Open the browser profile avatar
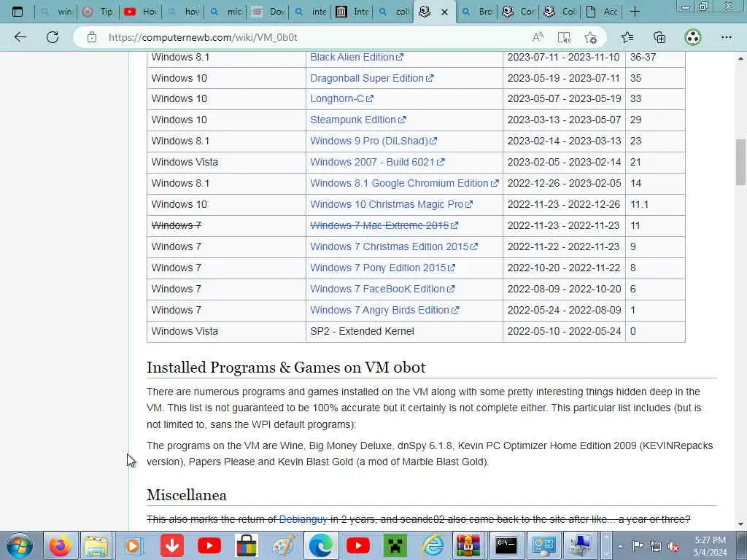This screenshot has width=747, height=560. tap(693, 37)
